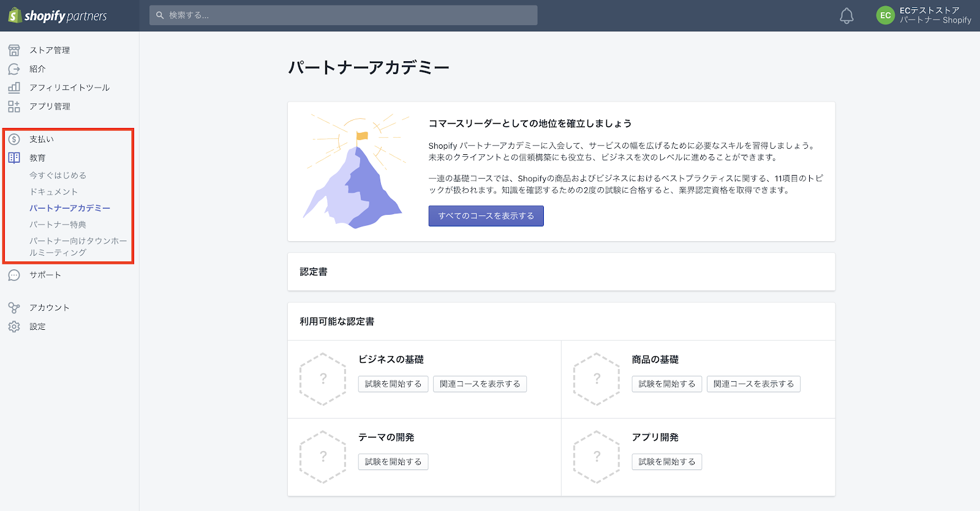Viewport: 980px width, 511px height.
Task: Click the 支払い dollar icon
Action: click(x=14, y=140)
